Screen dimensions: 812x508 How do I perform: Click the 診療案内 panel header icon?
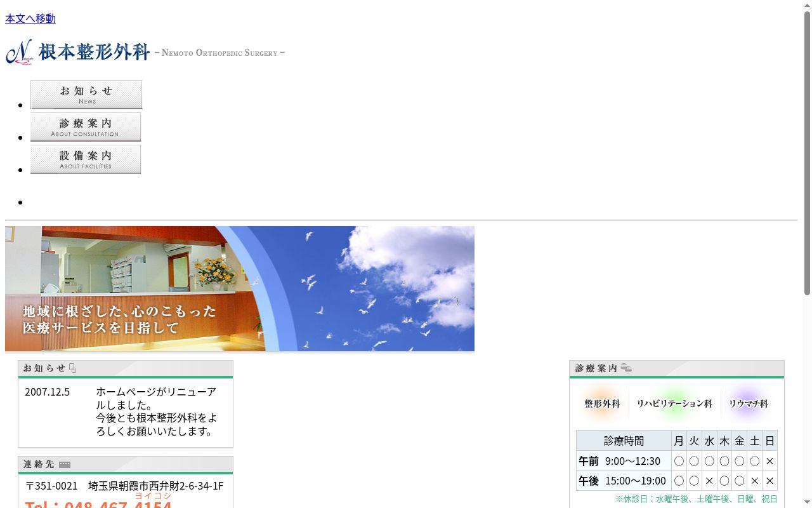pyautogui.click(x=626, y=368)
